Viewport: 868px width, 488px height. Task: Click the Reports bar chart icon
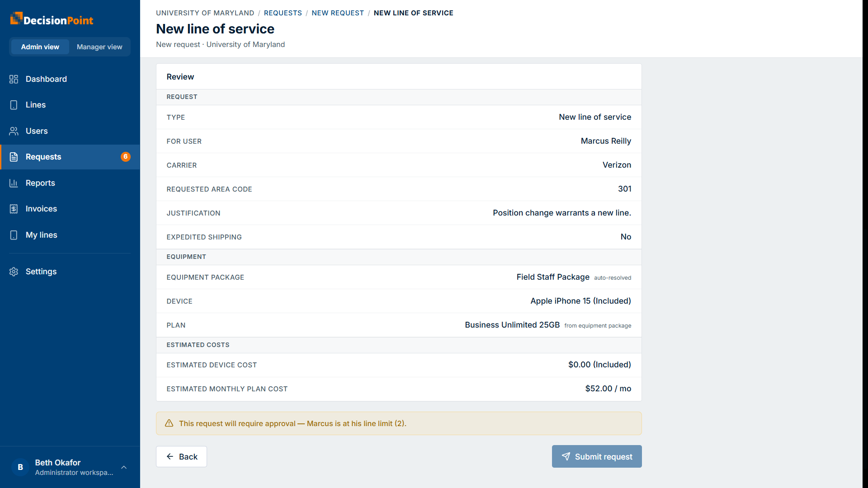point(14,183)
